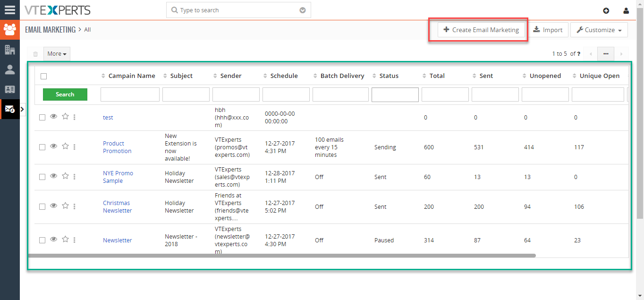Check the Newsletter row checkbox

point(42,240)
